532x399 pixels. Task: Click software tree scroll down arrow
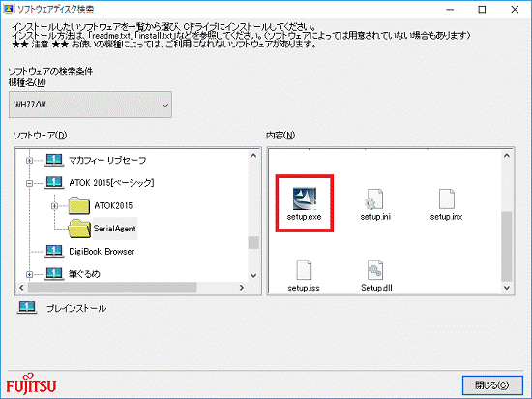[x=253, y=275]
